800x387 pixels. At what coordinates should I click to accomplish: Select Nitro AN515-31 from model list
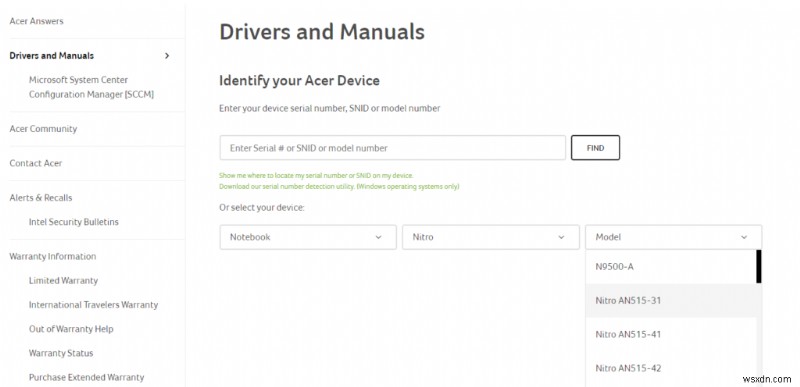[670, 300]
